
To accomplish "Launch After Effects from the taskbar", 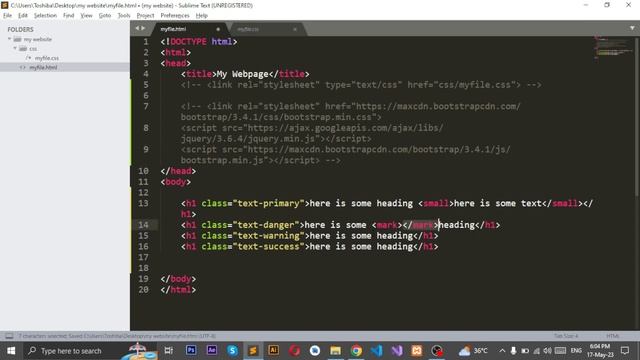I will point(211,351).
